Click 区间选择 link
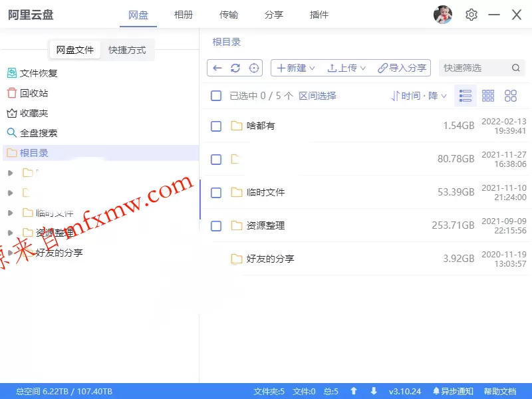 (317, 96)
